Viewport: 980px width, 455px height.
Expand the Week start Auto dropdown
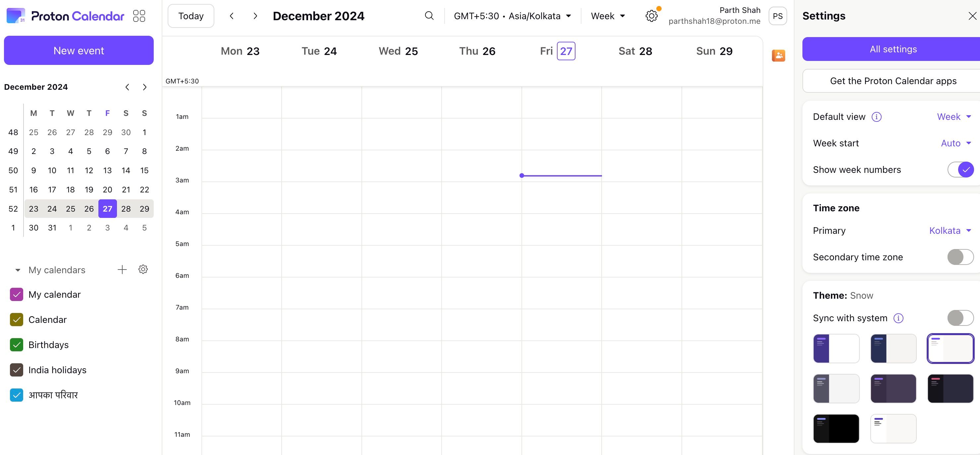pyautogui.click(x=956, y=143)
